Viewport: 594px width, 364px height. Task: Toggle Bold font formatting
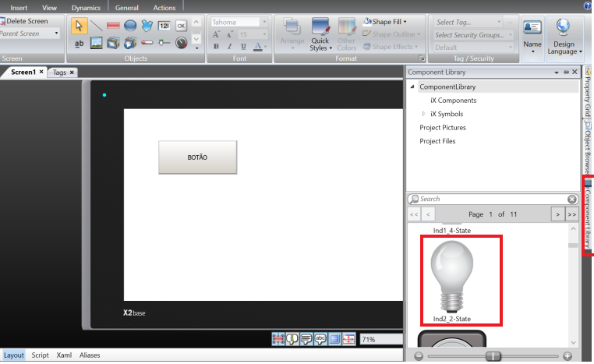[x=217, y=48]
